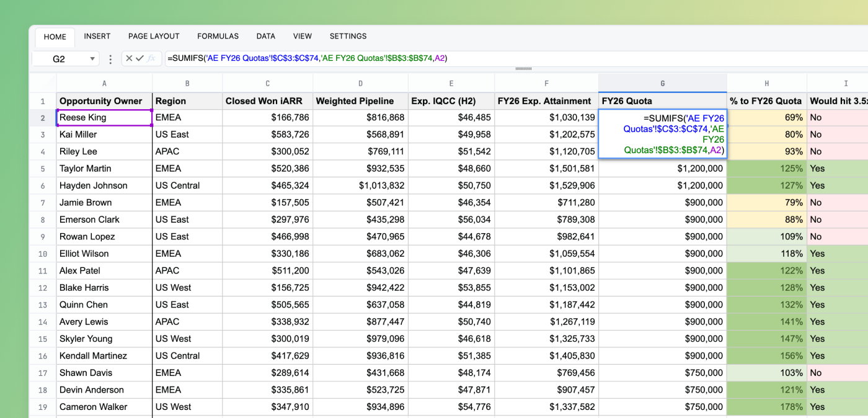Screen dimensions: 868x418
Task: Open the name box dropdown arrow
Action: 92,59
